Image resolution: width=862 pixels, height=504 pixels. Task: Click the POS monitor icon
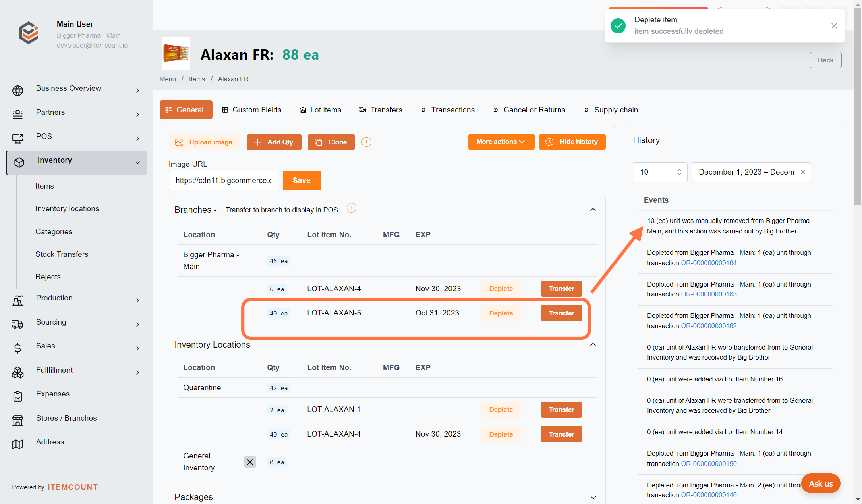pos(17,139)
